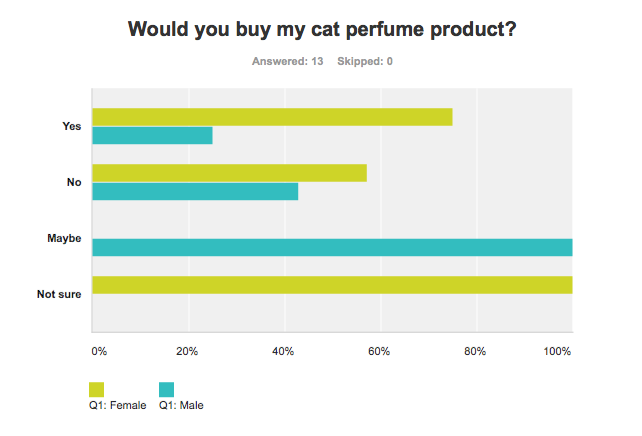Click the 'Skipped: 0' text
The image size is (642, 436).
pyautogui.click(x=365, y=62)
